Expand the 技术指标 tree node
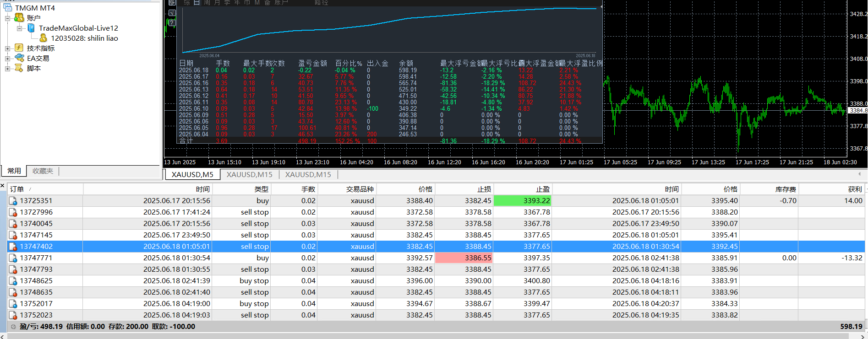Image resolution: width=868 pixels, height=339 pixels. pos(8,48)
